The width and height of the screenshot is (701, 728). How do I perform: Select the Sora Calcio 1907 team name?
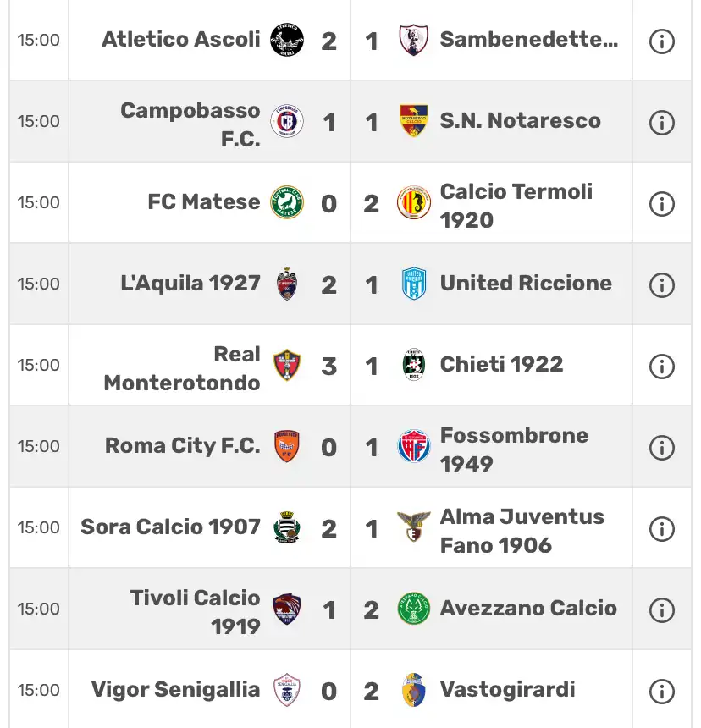[x=170, y=527]
